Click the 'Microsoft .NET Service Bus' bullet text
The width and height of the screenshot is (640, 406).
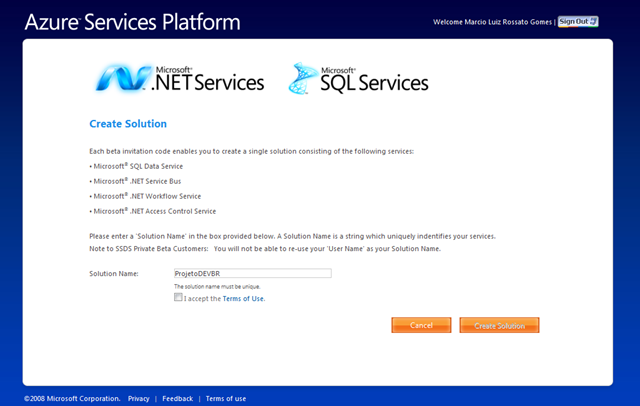pos(137,181)
